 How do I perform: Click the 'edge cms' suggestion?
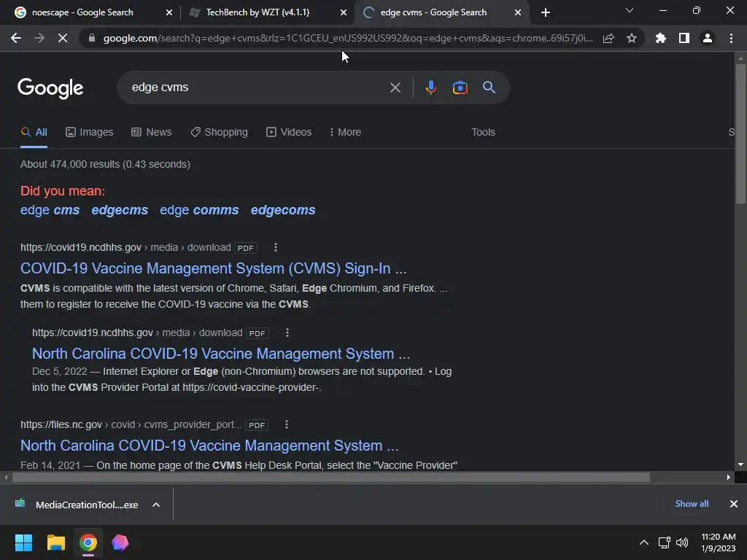point(50,210)
